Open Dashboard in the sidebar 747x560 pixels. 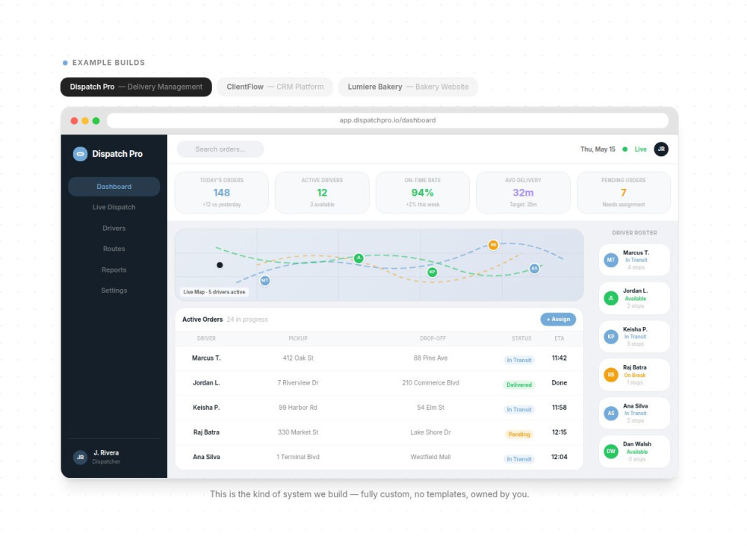tap(114, 186)
